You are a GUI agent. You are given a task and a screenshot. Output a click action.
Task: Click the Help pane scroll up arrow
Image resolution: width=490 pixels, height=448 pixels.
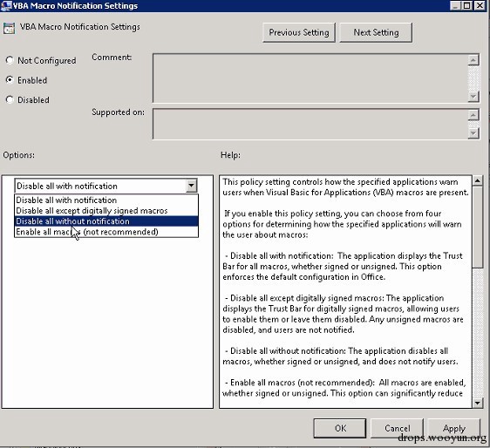477,180
